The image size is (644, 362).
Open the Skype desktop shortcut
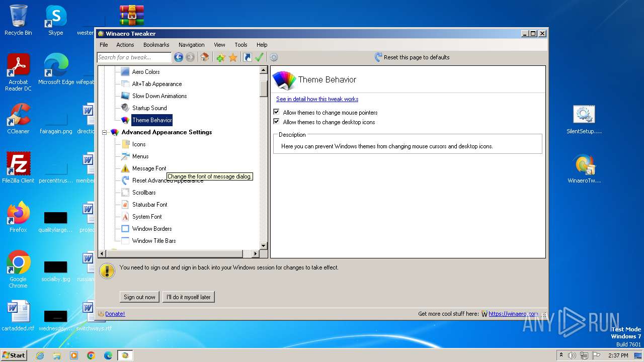point(56,20)
